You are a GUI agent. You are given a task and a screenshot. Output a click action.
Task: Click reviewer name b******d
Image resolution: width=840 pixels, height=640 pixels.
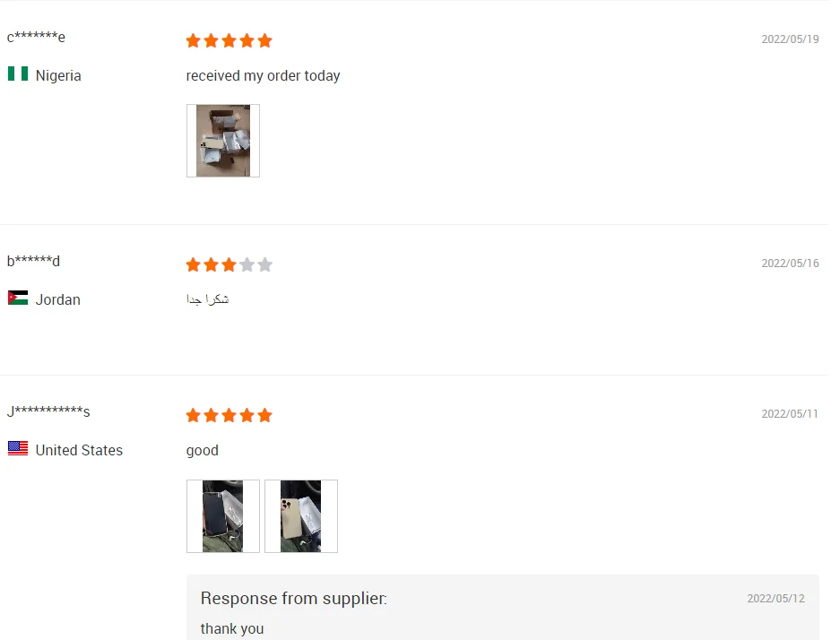33,261
